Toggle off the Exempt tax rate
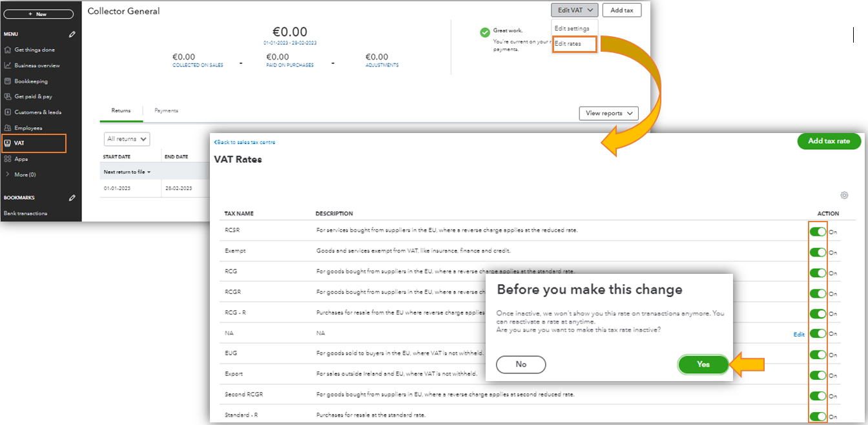The width and height of the screenshot is (868, 425). tap(818, 253)
